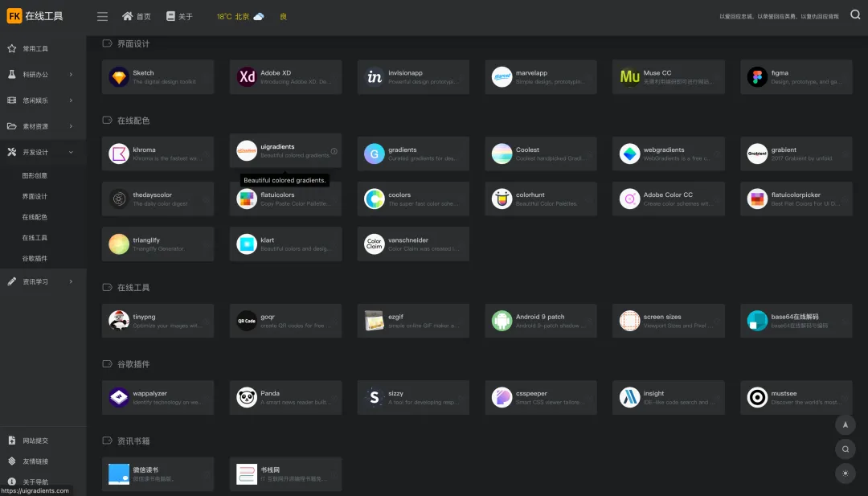
Task: Click the invisionapp "in" icon
Action: pos(375,77)
